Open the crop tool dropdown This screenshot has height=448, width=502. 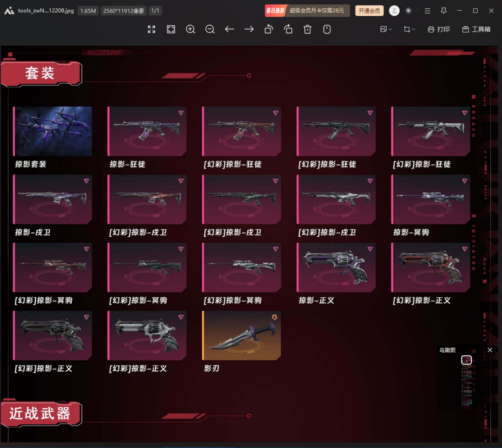[409, 29]
